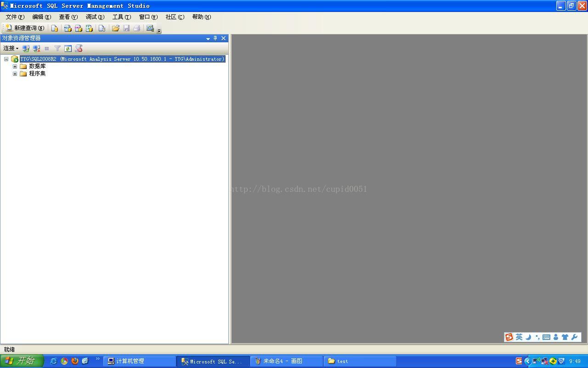Expand the 数据库 folder node
Viewport: 588px width, 368px height.
15,66
